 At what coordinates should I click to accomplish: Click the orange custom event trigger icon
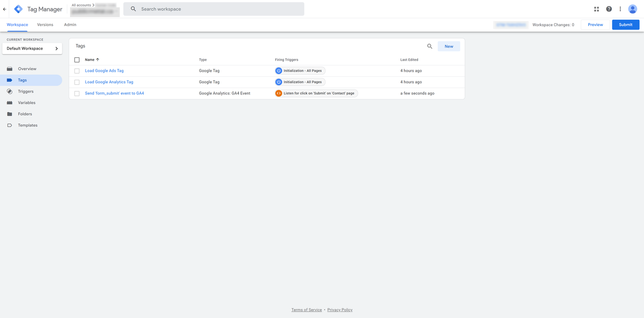click(x=279, y=93)
